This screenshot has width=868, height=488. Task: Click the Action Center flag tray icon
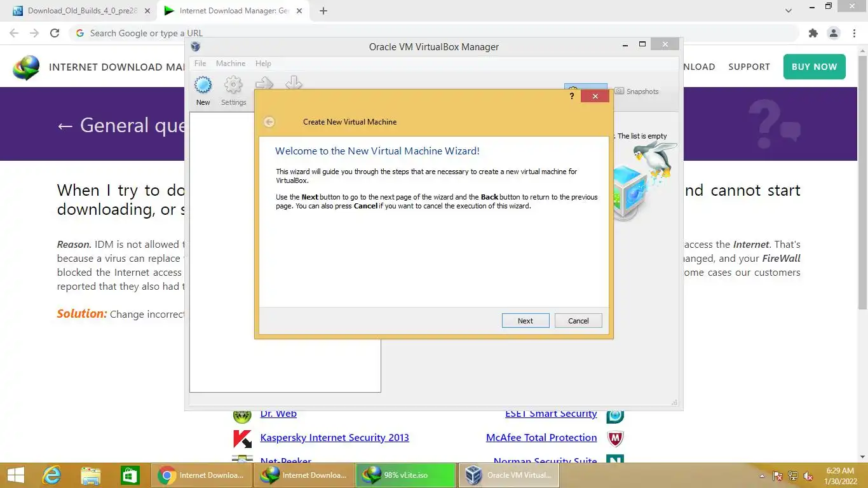(777, 476)
